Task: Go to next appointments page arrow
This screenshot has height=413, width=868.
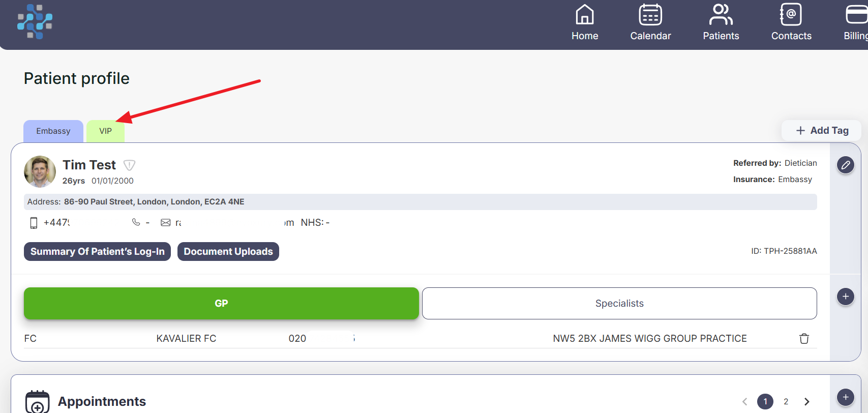Action: click(x=806, y=401)
